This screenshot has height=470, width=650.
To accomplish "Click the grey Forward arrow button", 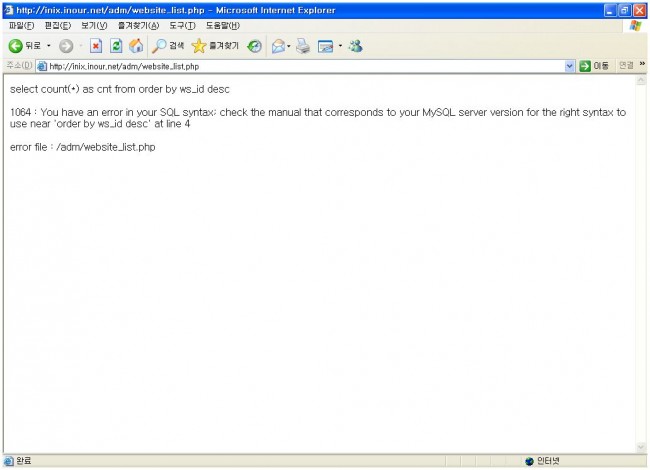I will [66, 46].
